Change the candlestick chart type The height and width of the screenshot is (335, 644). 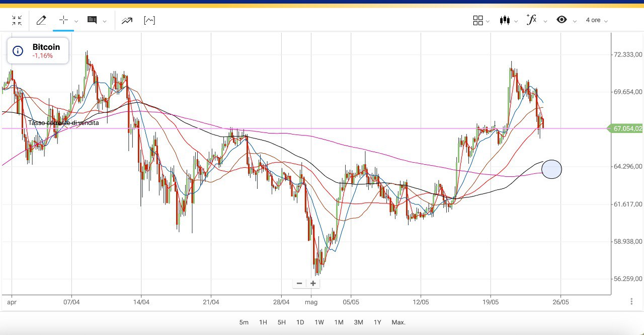505,20
